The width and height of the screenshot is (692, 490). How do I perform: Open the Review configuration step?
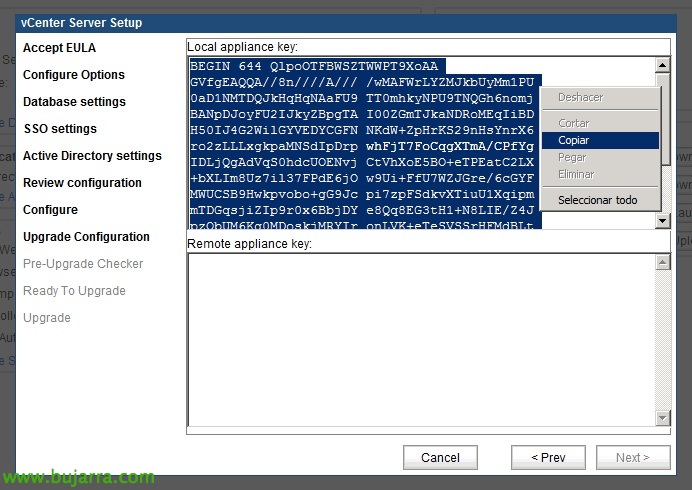coord(82,183)
